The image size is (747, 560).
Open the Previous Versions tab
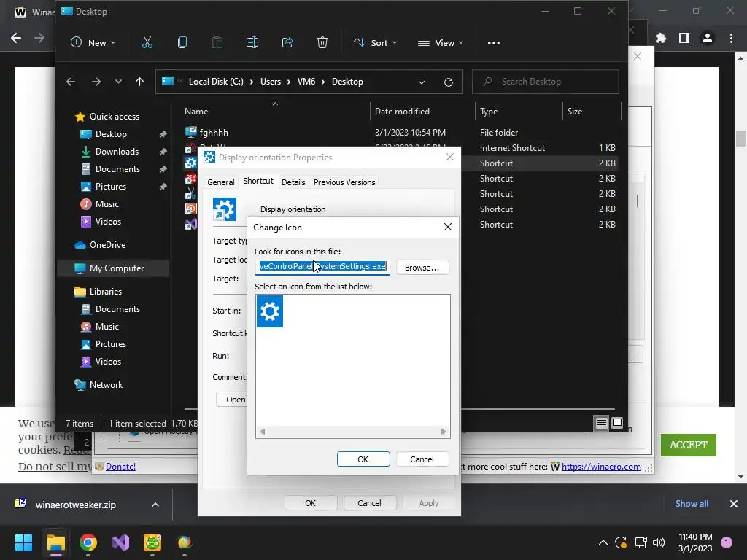pos(344,182)
